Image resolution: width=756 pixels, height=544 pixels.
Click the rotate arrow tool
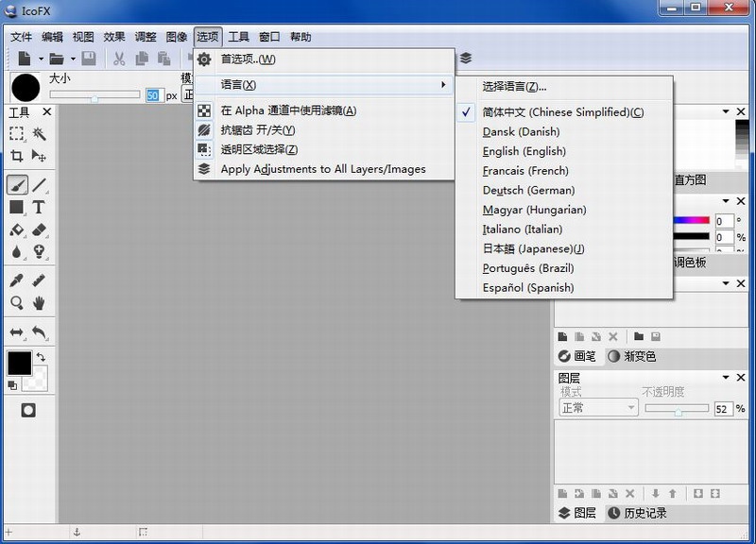[39, 332]
